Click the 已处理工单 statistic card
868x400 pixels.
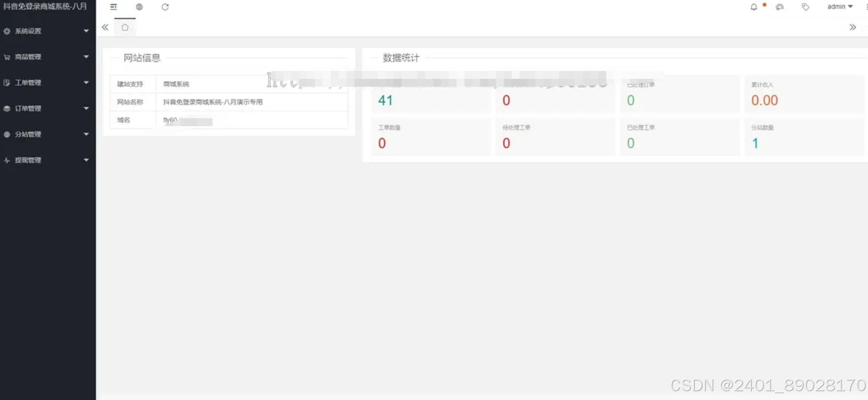click(679, 137)
